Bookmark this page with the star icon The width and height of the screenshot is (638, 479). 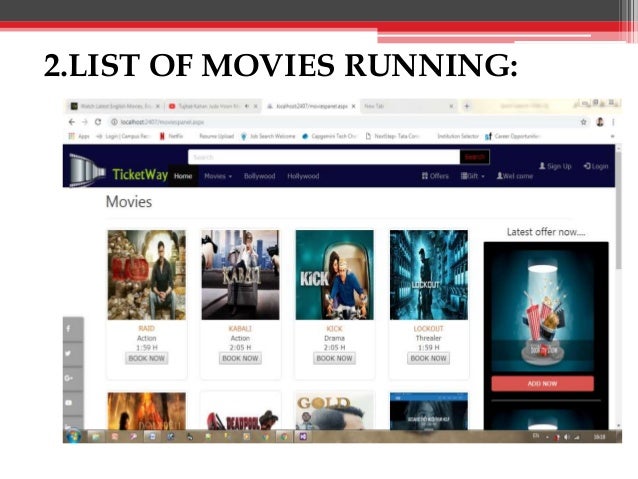[583, 122]
